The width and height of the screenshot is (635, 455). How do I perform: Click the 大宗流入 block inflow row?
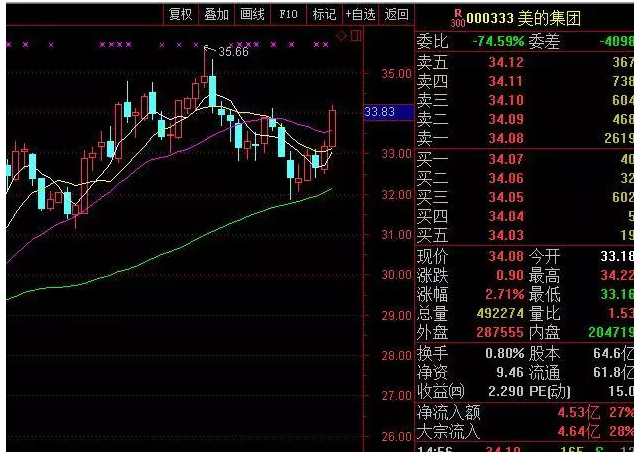524,432
